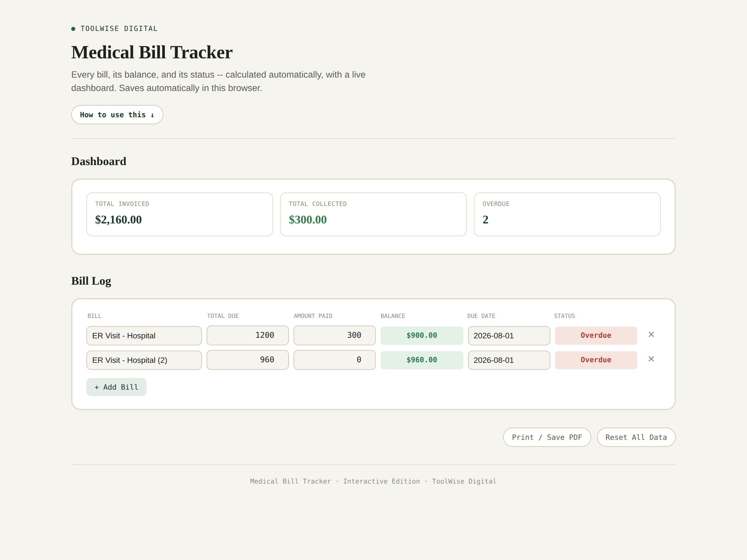Select the Total Due field showing 1200
The image size is (747, 560).
tap(247, 335)
